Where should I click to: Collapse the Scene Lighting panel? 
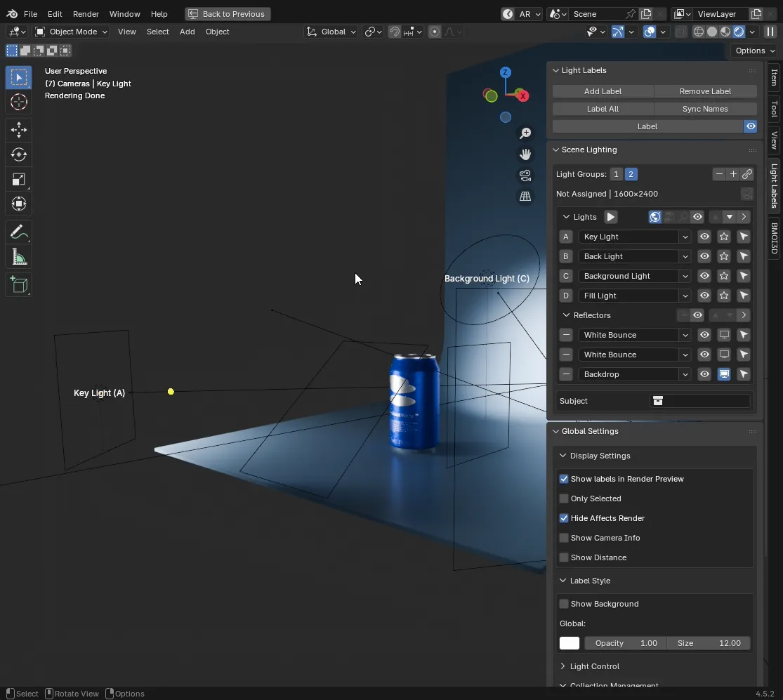coord(555,150)
